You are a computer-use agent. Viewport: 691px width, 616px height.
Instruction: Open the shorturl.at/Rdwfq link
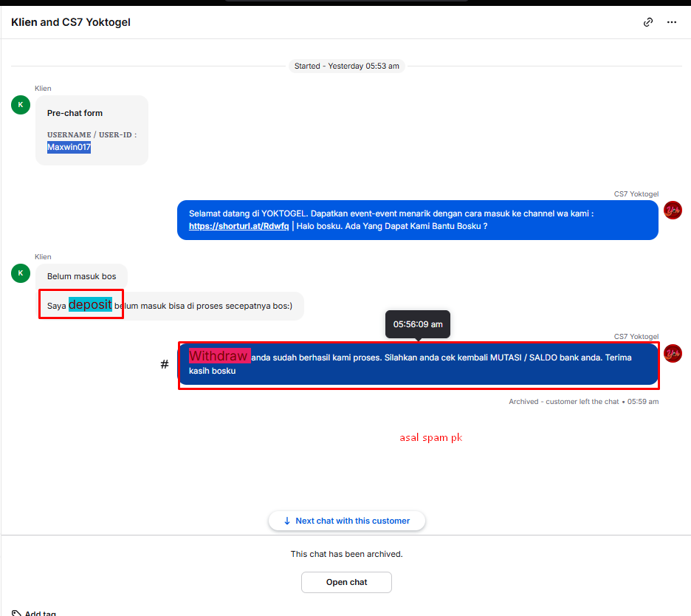pyautogui.click(x=239, y=226)
